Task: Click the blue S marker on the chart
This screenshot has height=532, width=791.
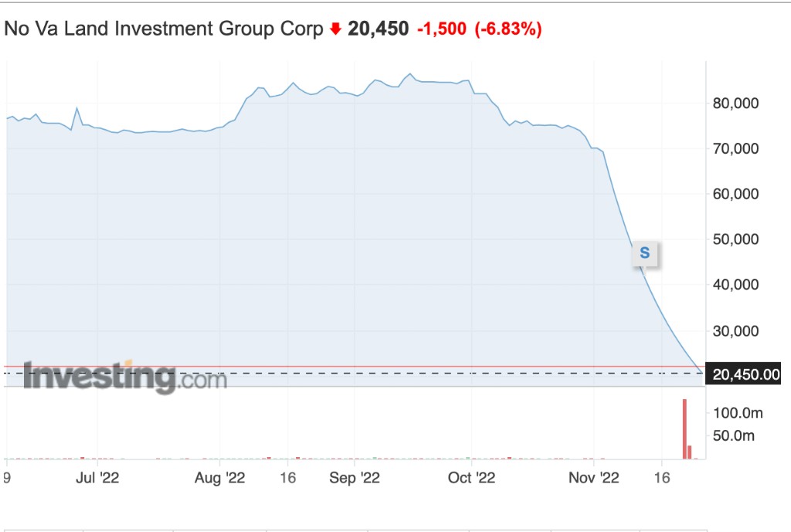Action: 645,252
